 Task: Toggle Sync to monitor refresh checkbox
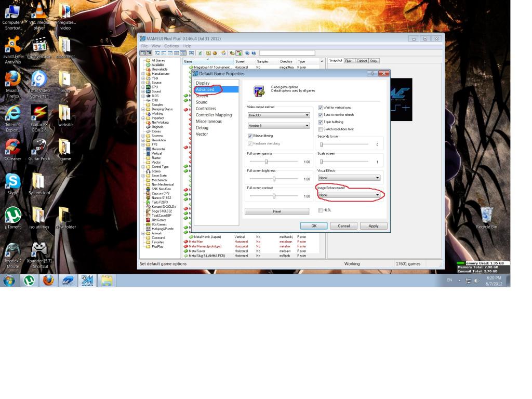click(x=320, y=115)
